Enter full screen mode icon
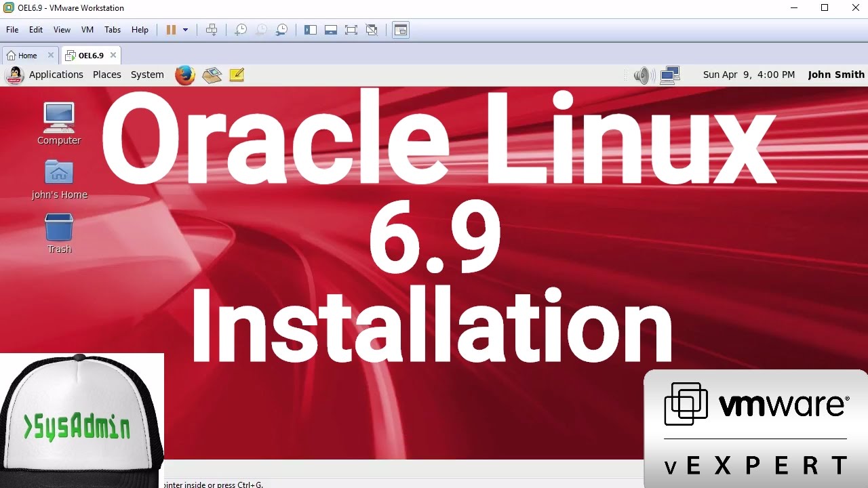The height and width of the screenshot is (488, 868). [351, 30]
